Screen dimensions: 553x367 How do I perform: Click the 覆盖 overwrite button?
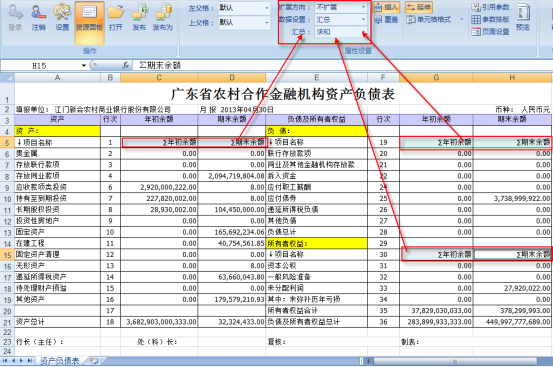[386, 19]
